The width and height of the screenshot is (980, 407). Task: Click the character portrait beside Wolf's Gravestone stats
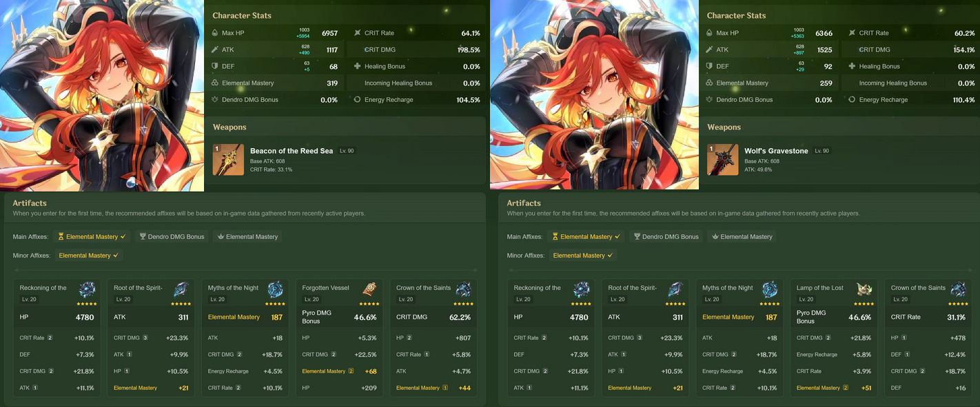click(x=594, y=95)
